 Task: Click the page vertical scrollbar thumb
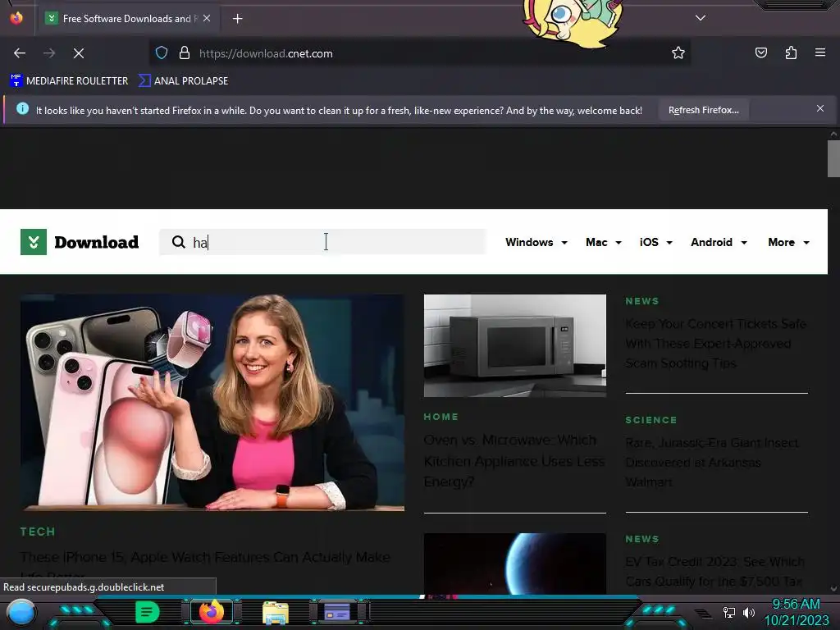click(x=833, y=158)
